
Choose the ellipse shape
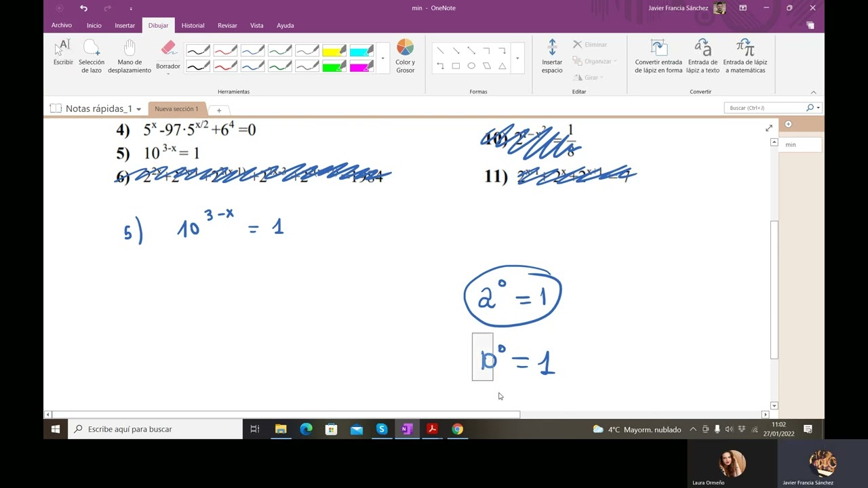click(x=471, y=66)
